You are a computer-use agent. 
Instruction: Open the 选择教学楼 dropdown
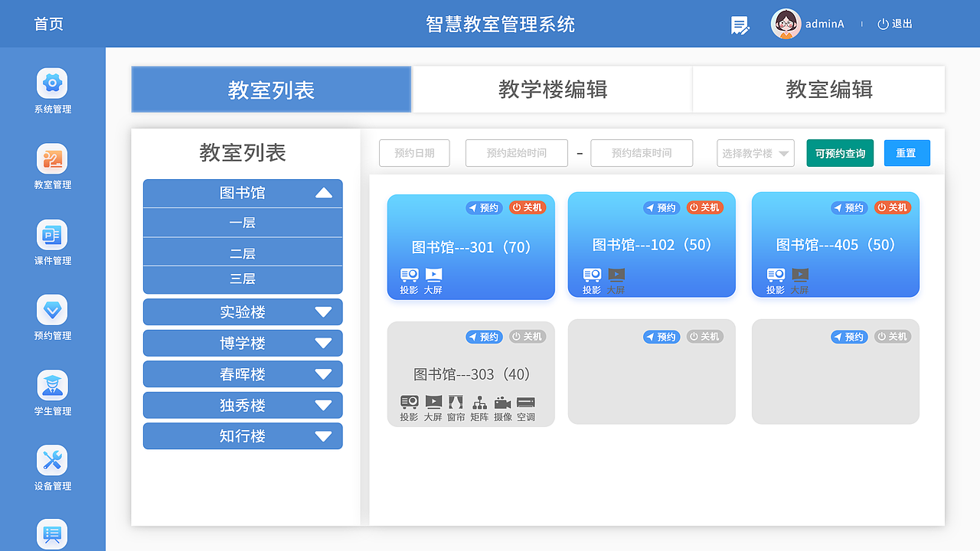click(x=755, y=153)
